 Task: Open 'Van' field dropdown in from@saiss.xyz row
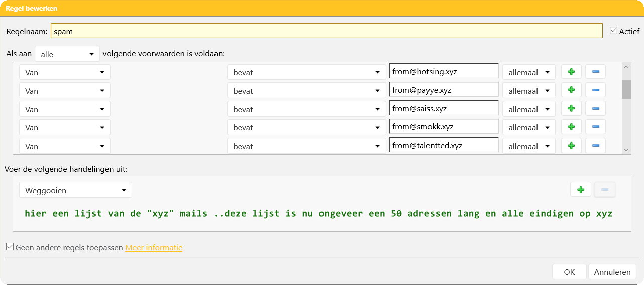tap(64, 109)
